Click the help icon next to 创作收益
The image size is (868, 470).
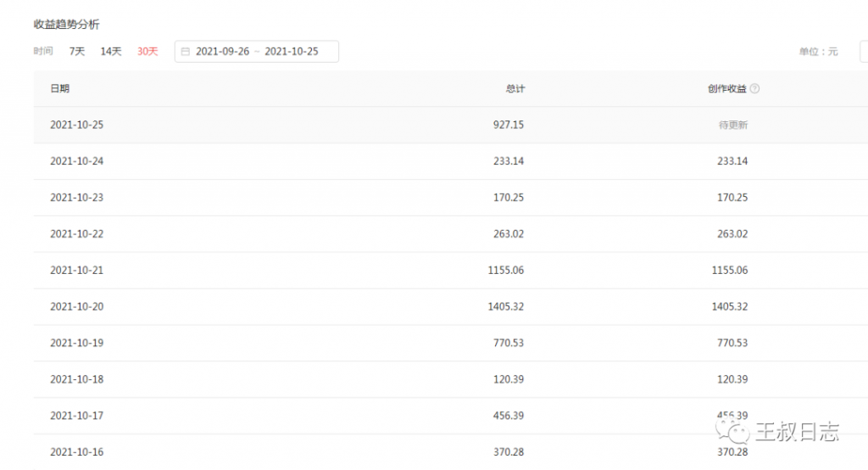754,89
